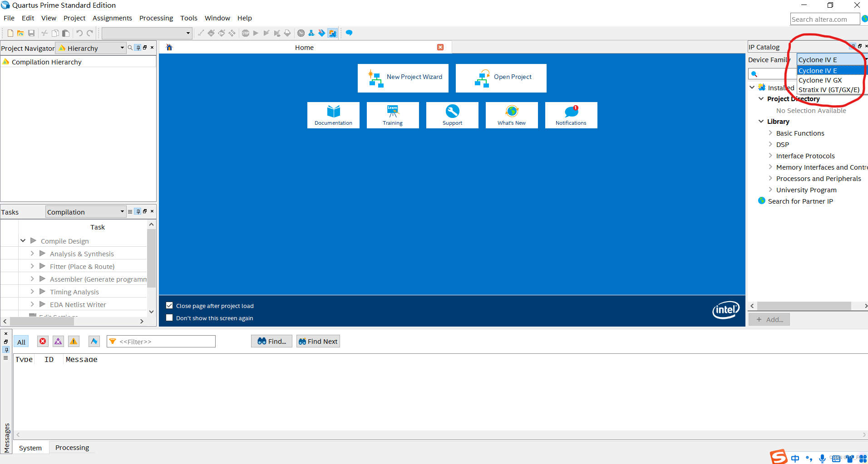Collapse the Compile Design task

23,241
